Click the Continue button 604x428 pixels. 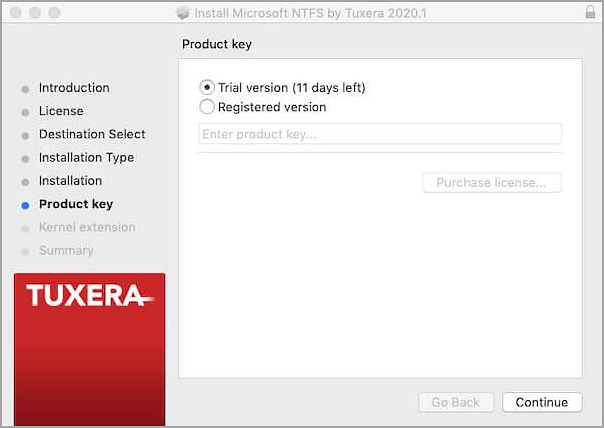point(541,402)
